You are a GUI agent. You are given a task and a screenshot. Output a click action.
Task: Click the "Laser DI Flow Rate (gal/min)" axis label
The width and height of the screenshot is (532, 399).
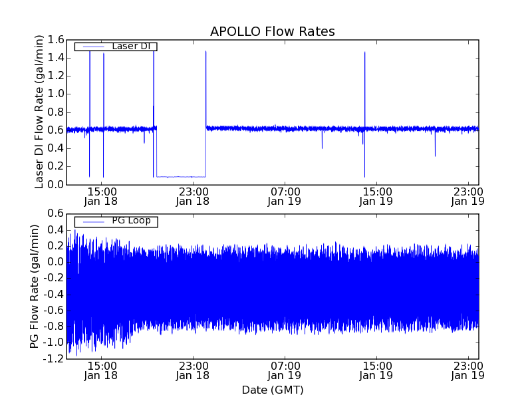point(39,112)
